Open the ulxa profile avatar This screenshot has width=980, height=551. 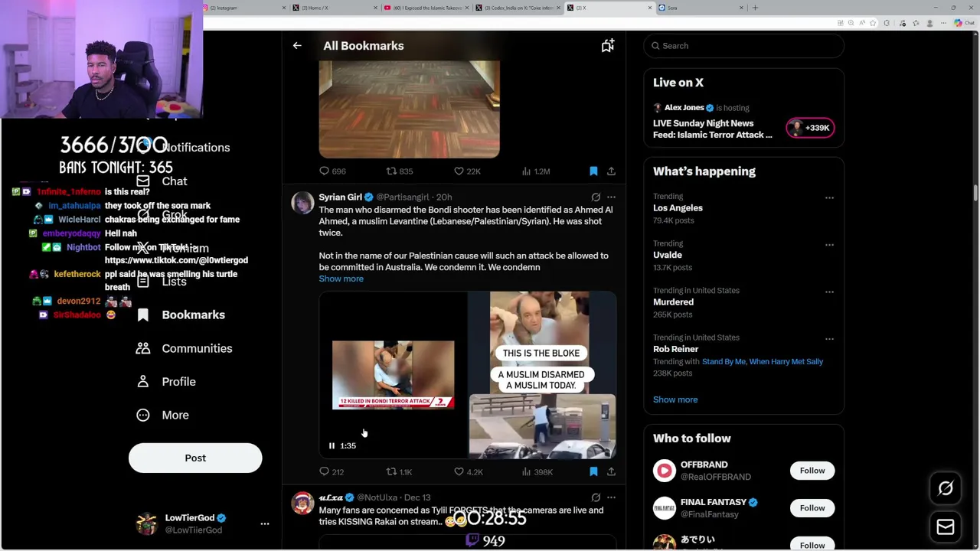point(302,503)
